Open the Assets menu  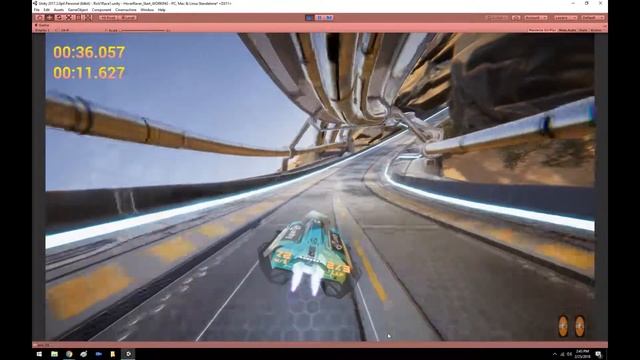[59, 10]
